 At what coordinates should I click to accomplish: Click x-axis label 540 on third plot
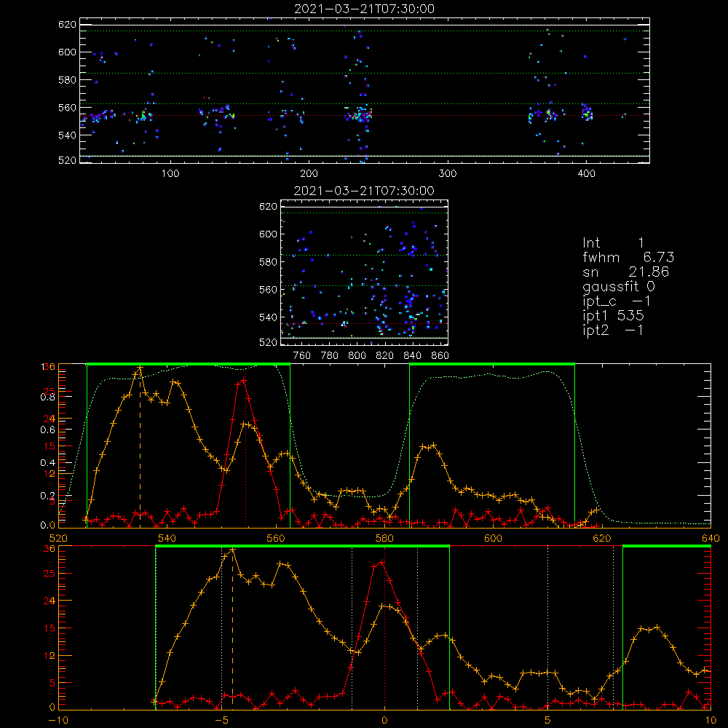coord(167,539)
